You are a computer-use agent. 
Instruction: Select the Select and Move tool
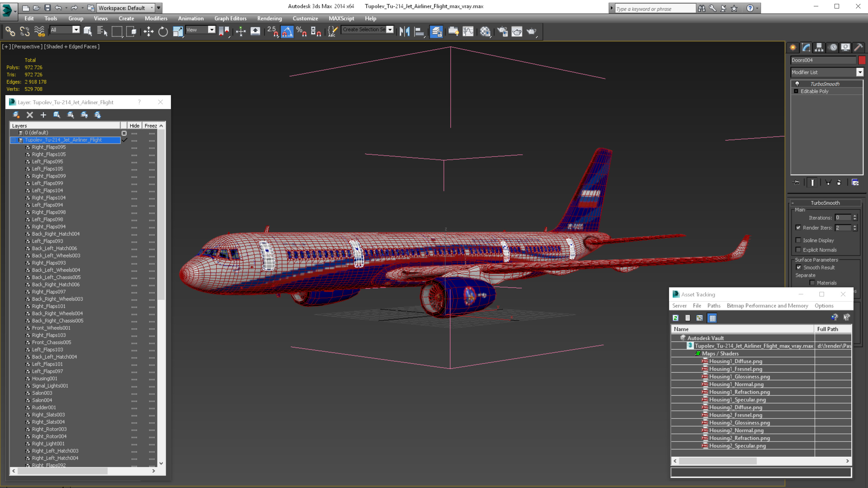148,31
